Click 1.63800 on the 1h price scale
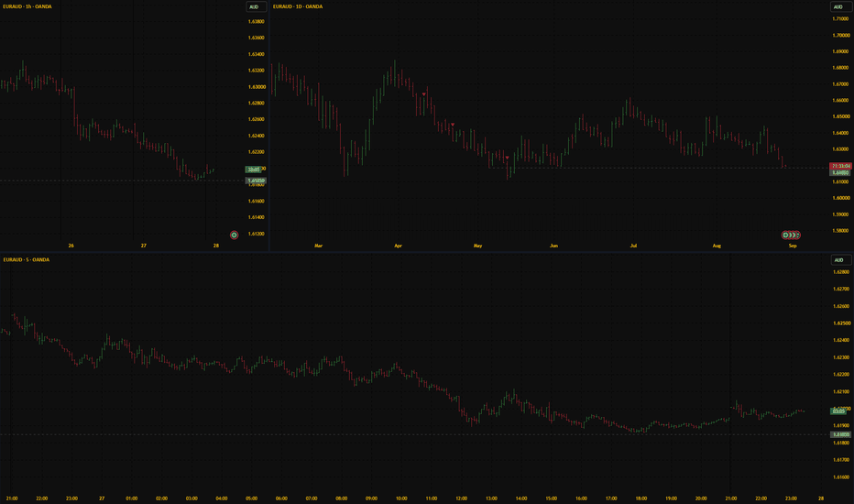 click(x=256, y=22)
